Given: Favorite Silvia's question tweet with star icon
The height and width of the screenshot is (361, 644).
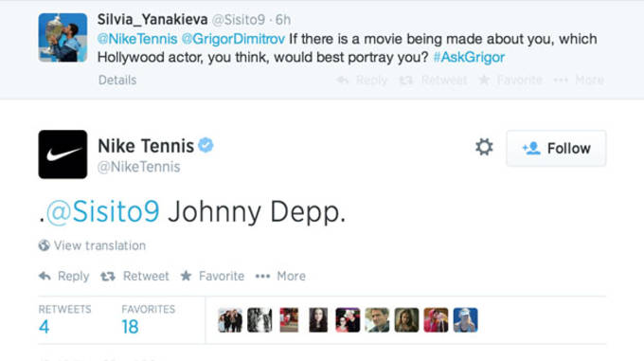Looking at the screenshot, I should pyautogui.click(x=510, y=80).
